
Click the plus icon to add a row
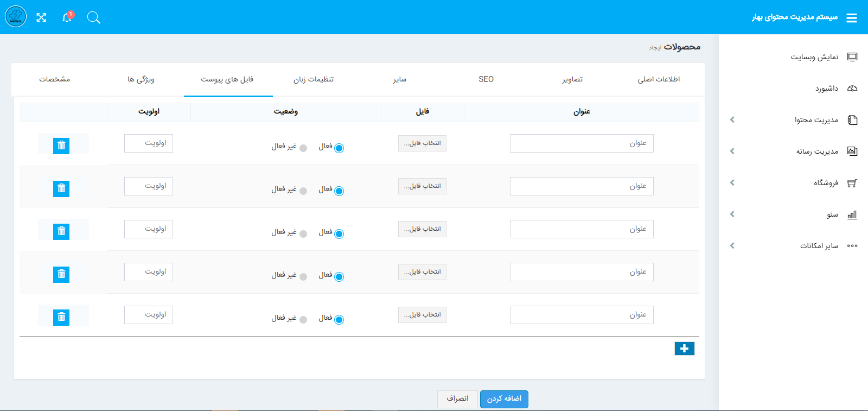pyautogui.click(x=684, y=349)
